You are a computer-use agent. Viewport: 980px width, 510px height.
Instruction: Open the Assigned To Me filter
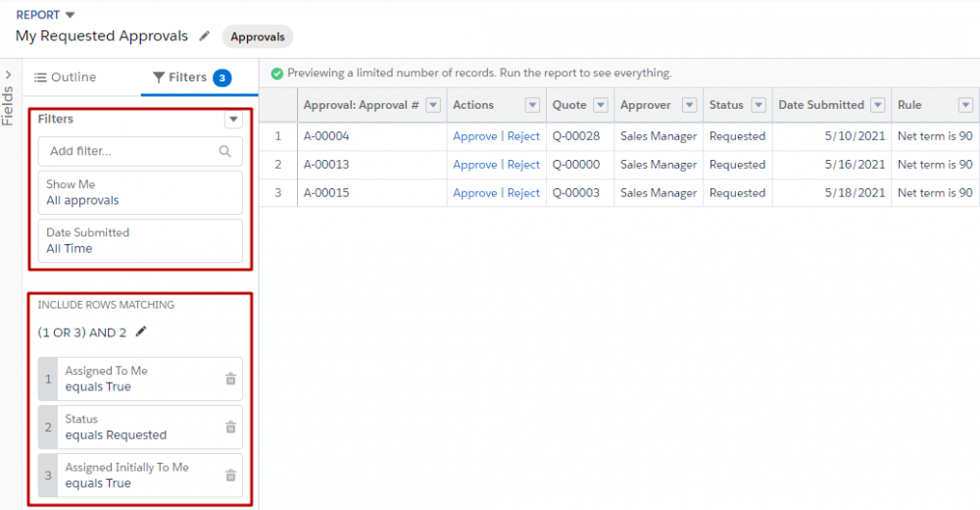pos(140,379)
